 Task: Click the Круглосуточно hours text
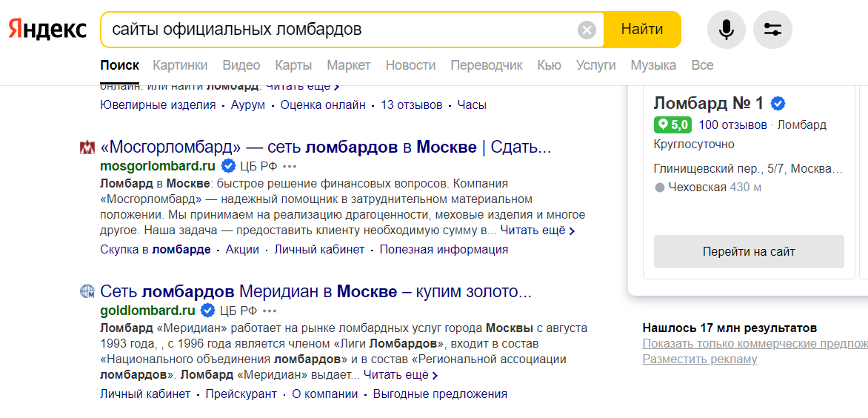[x=694, y=145]
